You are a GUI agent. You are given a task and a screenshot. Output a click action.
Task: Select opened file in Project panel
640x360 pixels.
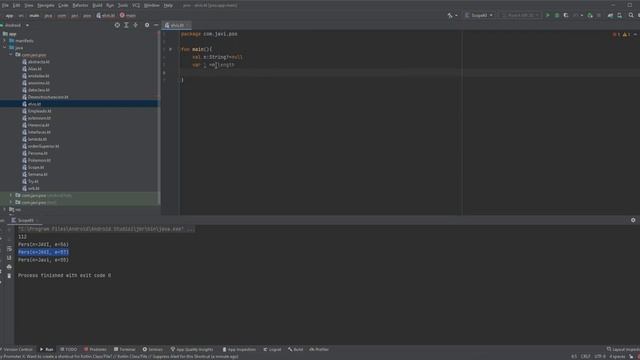click(x=117, y=25)
